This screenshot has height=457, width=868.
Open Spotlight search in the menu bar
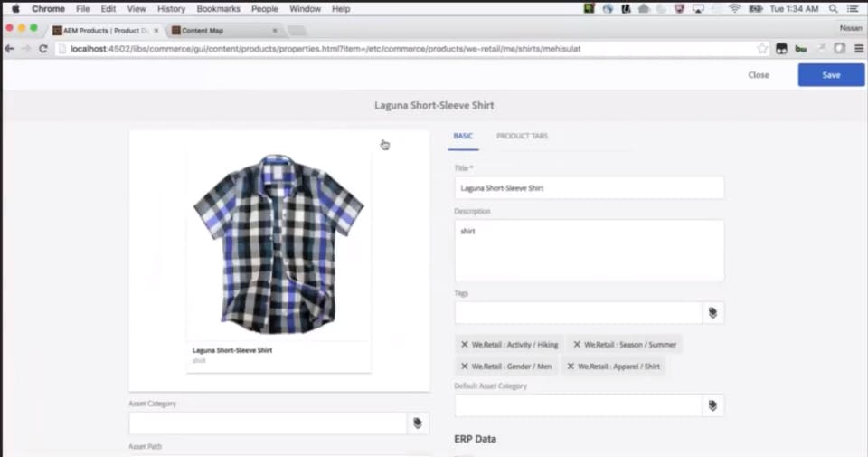(x=833, y=9)
